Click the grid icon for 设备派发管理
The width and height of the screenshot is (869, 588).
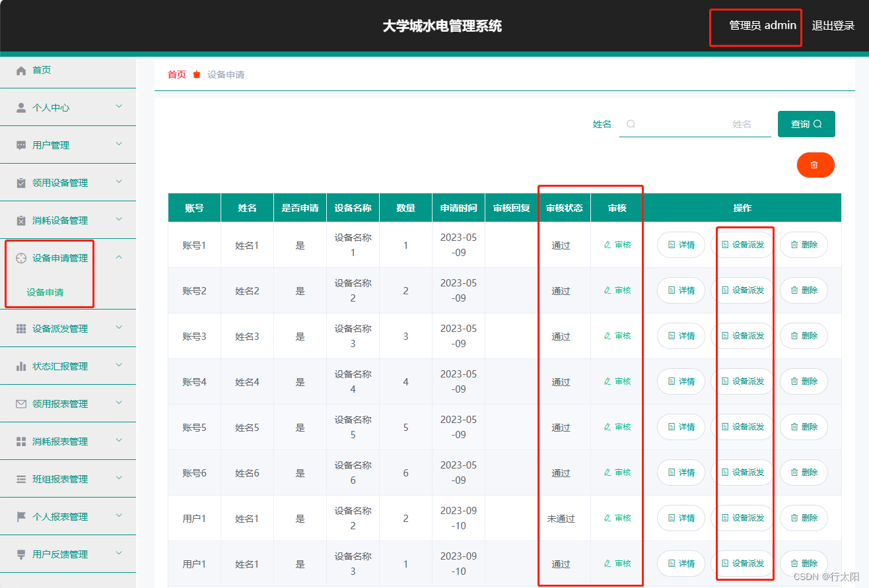[21, 329]
